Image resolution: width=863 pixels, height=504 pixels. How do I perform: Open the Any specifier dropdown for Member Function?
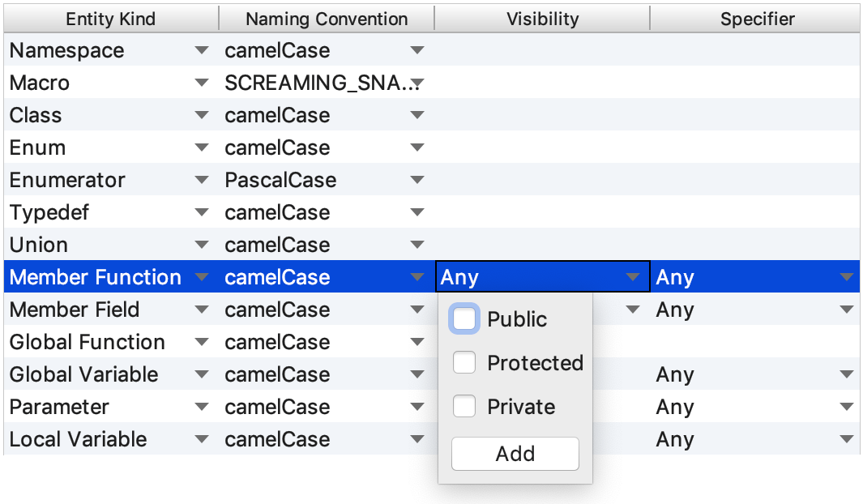[x=846, y=277]
